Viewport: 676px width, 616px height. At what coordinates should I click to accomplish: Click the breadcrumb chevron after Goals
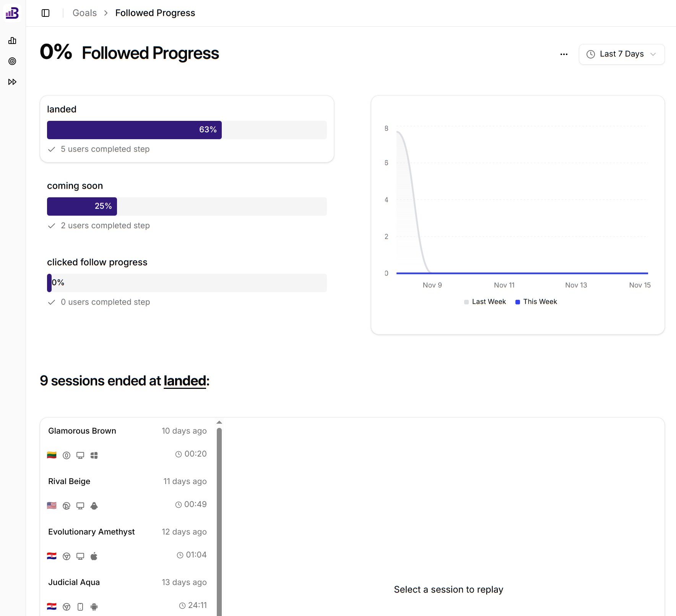(x=106, y=13)
